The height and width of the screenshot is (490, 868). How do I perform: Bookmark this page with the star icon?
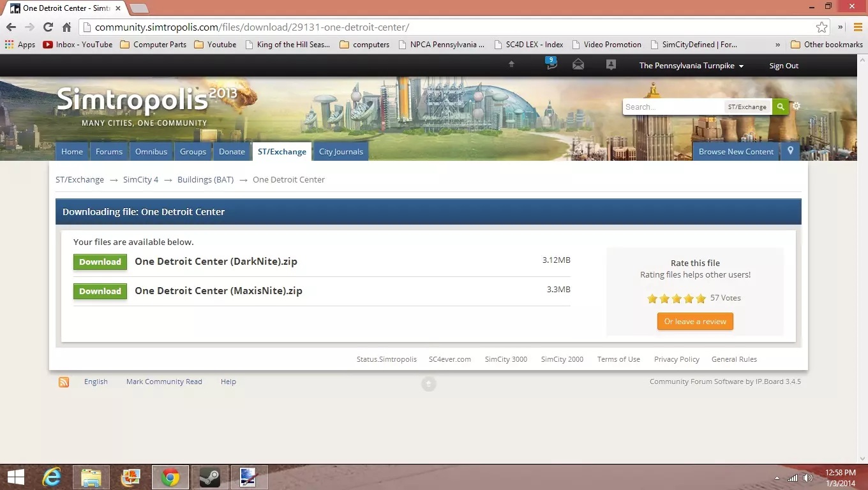point(822,27)
